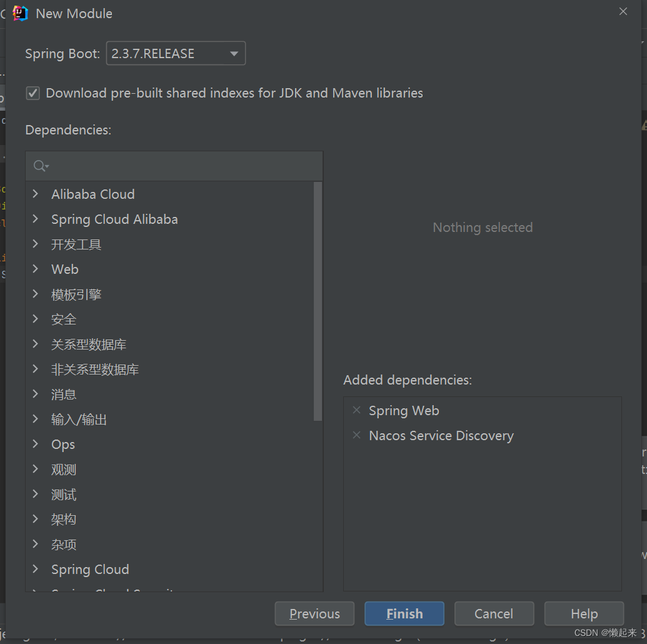Select the 架构 tree row
647x644 pixels.
169,520
